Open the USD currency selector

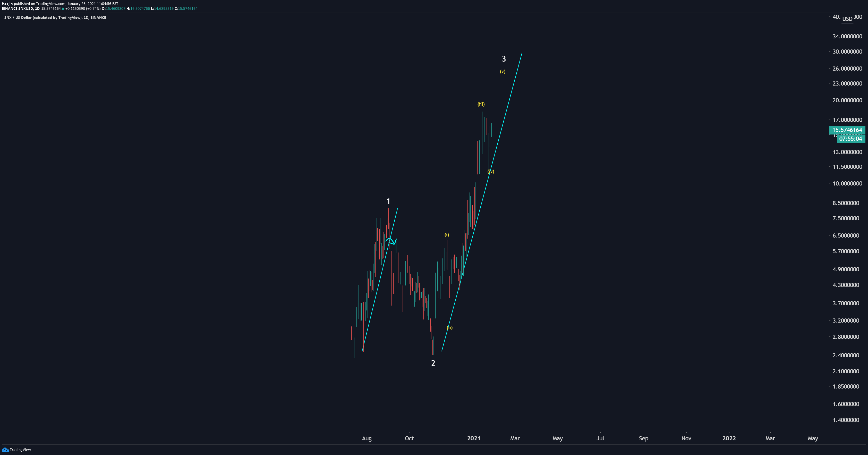coord(847,19)
